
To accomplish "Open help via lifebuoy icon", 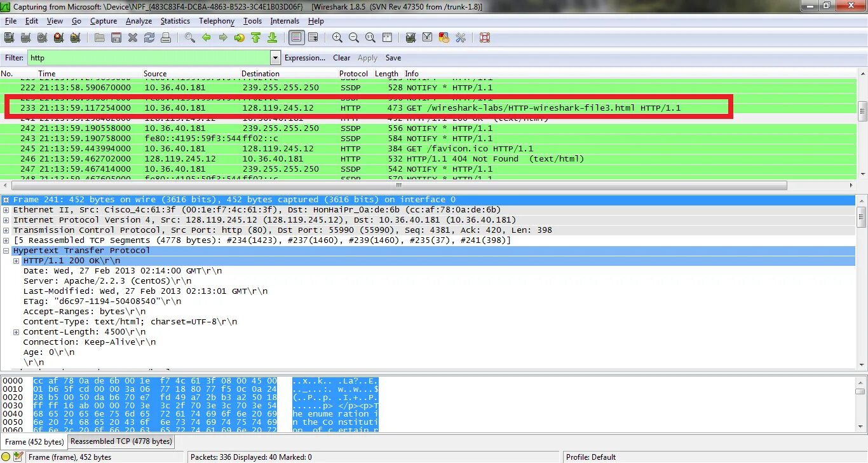I will pos(485,38).
